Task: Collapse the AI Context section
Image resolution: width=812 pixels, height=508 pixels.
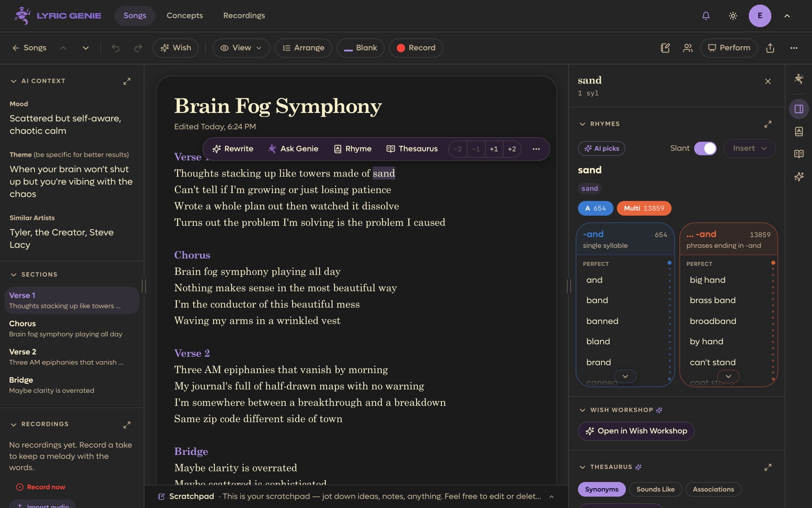Action: 14,81
